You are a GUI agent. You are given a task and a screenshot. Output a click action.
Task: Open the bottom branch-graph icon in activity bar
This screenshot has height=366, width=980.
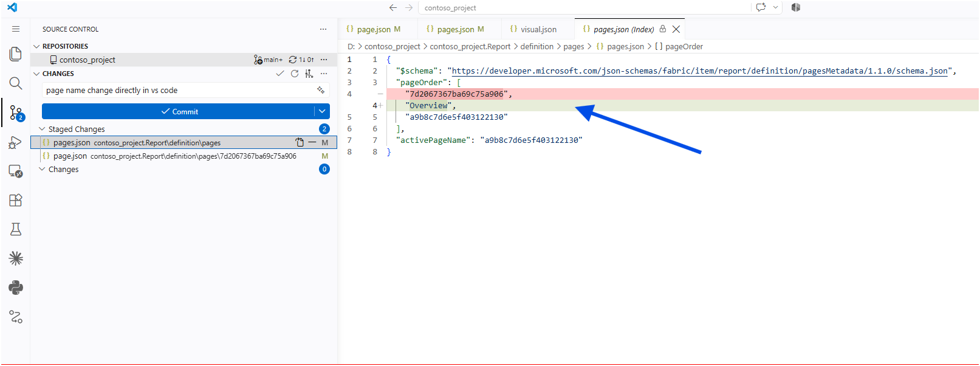[16, 317]
